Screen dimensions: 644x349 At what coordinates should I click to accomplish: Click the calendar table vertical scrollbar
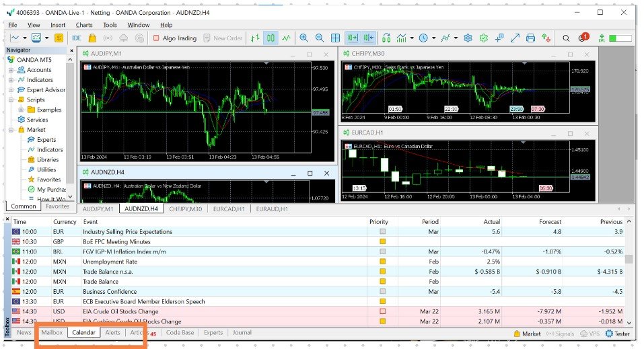pyautogui.click(x=629, y=259)
